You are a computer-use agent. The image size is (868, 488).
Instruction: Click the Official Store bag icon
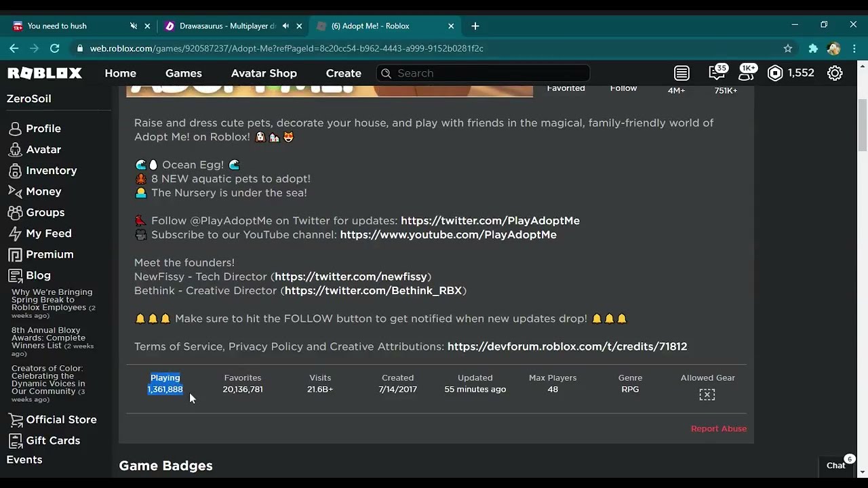pos(15,420)
